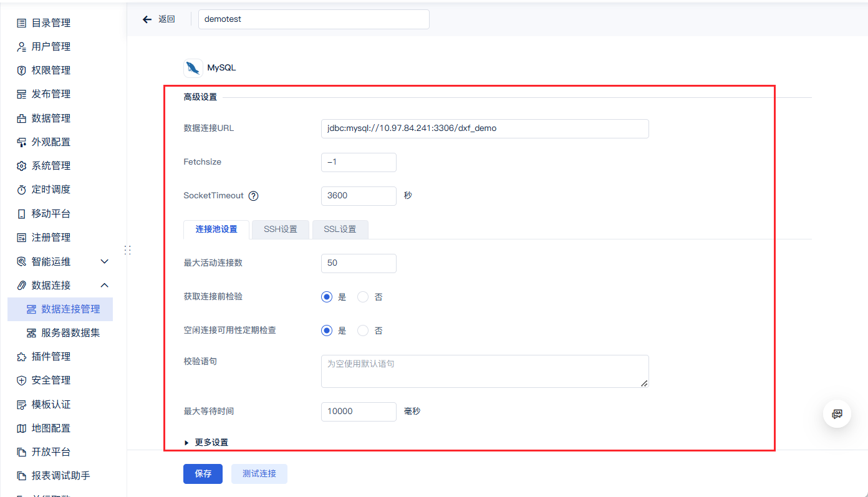Click the 更多设置 label text
The image size is (868, 497).
click(x=211, y=443)
